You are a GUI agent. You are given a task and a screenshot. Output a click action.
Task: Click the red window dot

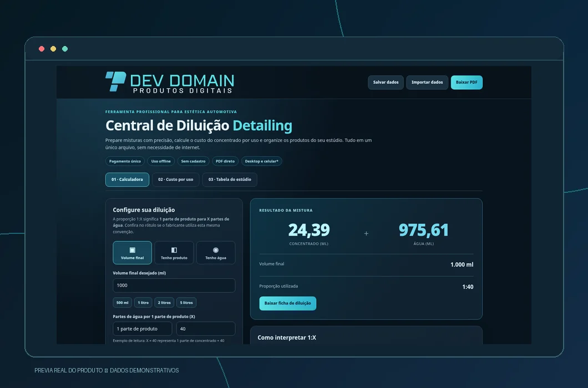coord(42,49)
